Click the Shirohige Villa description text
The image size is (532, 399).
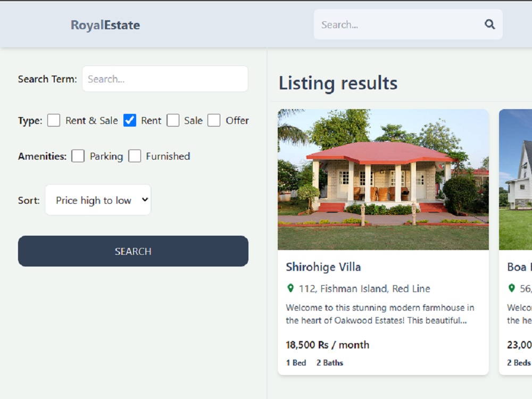[x=380, y=314]
